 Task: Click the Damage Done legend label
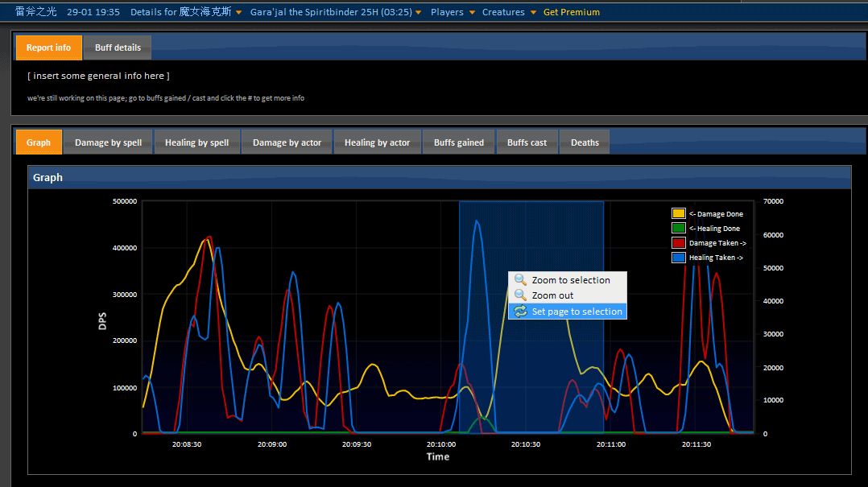tap(717, 214)
